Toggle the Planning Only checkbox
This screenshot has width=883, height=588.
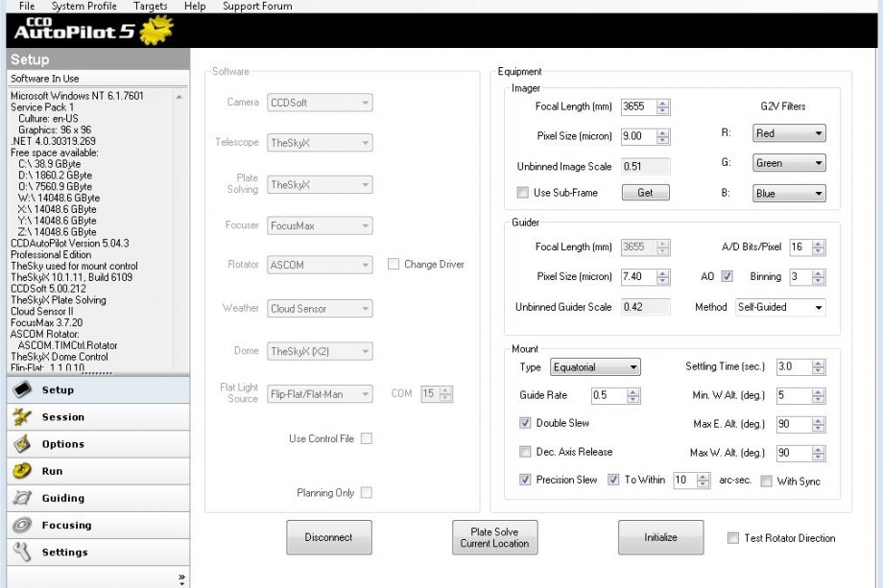pos(366,492)
